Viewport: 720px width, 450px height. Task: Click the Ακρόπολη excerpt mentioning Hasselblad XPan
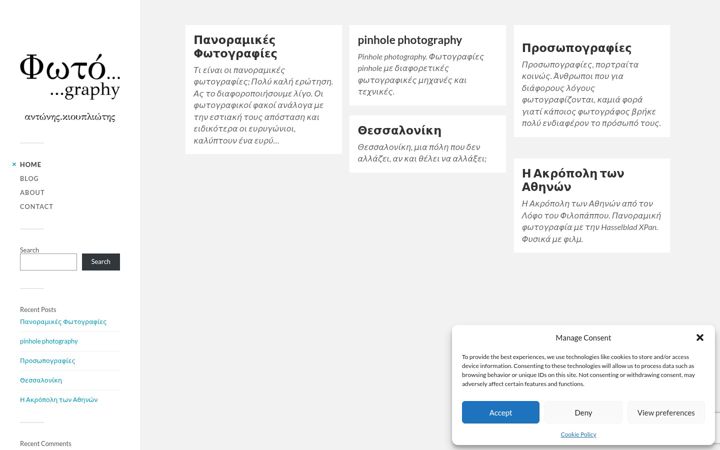[591, 221]
